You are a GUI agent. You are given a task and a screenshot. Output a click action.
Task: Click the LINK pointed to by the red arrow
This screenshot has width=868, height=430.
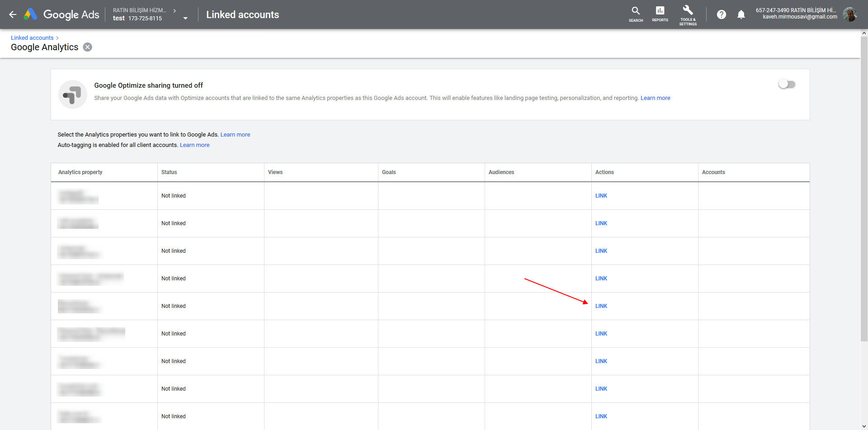click(x=601, y=306)
